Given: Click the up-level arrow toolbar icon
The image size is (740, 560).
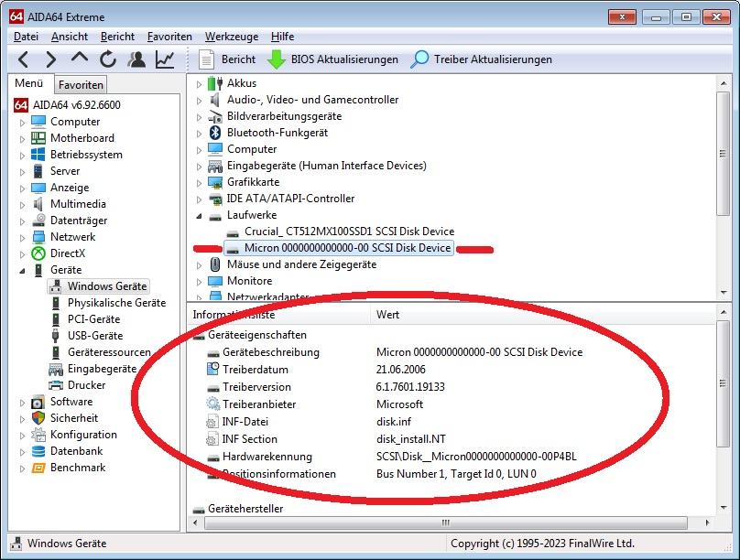Looking at the screenshot, I should 80,58.
